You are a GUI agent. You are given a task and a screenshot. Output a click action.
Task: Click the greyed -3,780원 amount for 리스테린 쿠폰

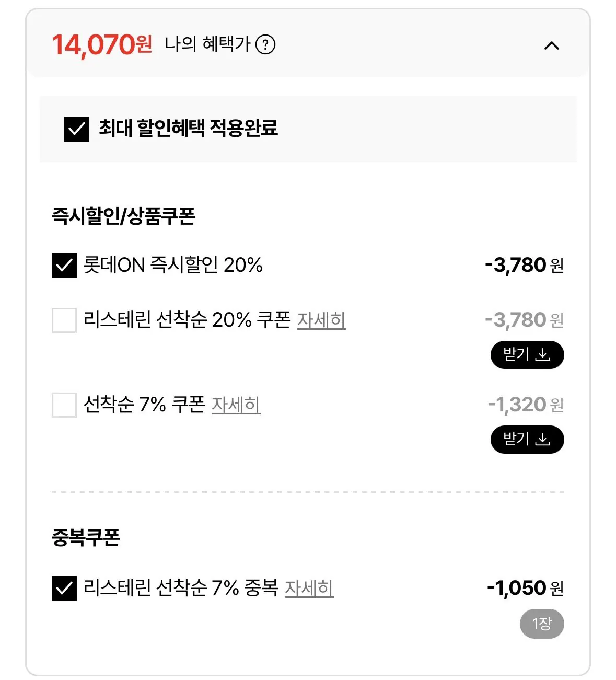tap(524, 320)
